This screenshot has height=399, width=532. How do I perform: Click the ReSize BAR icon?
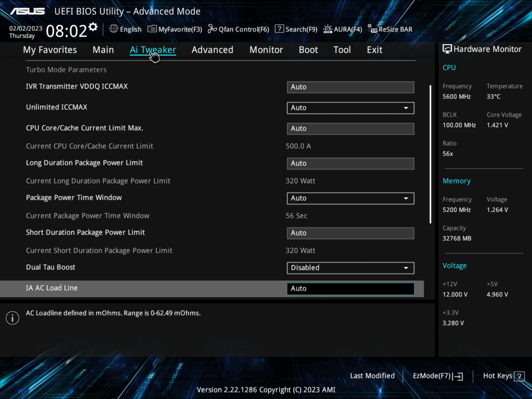tap(372, 29)
